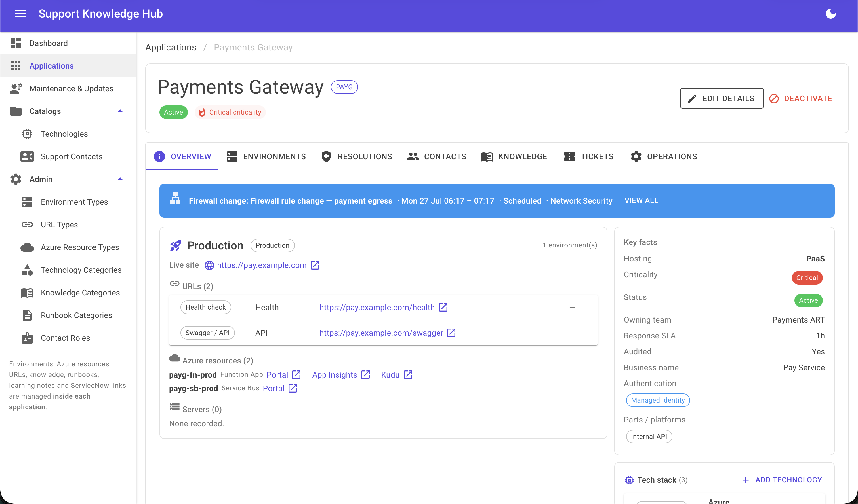The height and width of the screenshot is (504, 858).
Task: Select Applications in the sidebar
Action: coord(68,66)
